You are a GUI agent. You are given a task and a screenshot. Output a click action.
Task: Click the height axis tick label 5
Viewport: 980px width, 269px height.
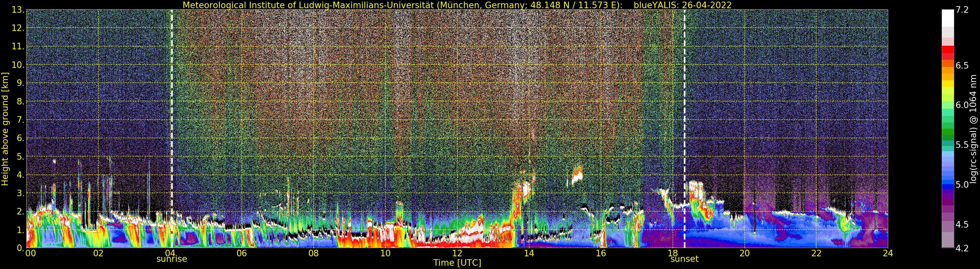click(21, 156)
